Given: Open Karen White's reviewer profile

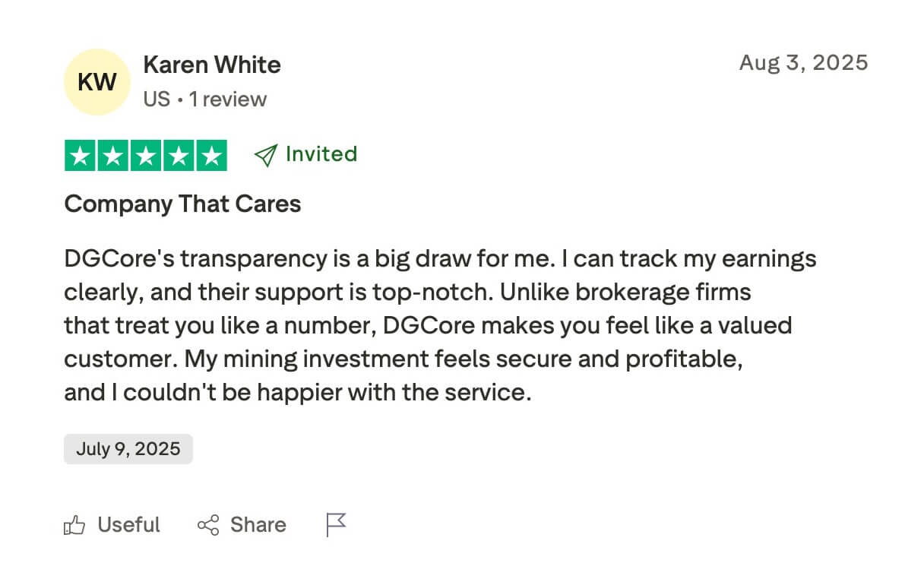Looking at the screenshot, I should [212, 65].
